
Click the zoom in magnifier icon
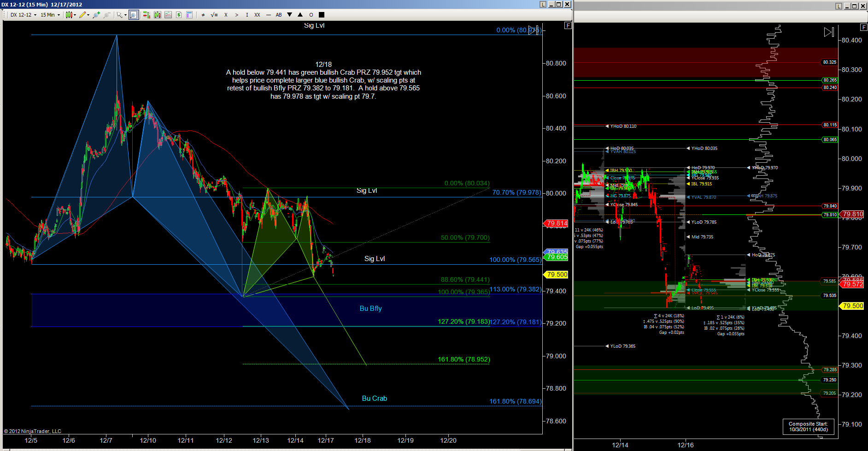[96, 15]
